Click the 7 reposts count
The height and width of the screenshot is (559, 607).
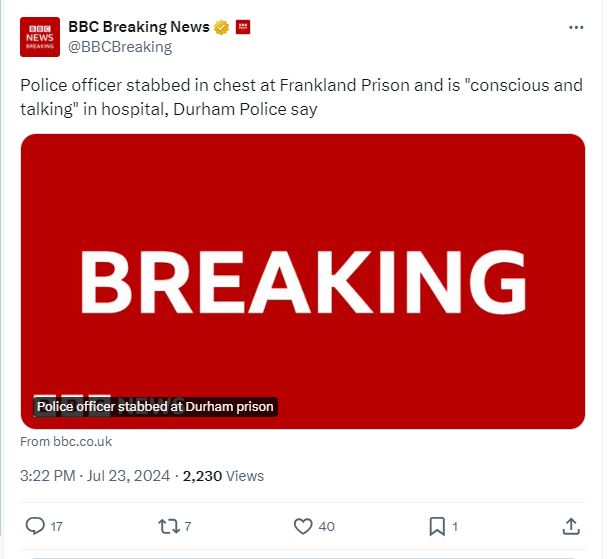(188, 527)
